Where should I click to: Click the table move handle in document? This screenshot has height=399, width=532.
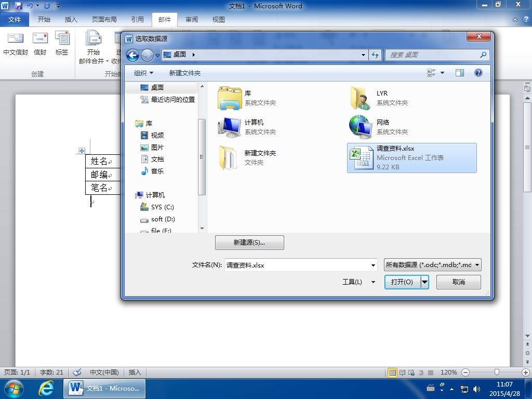pos(82,151)
